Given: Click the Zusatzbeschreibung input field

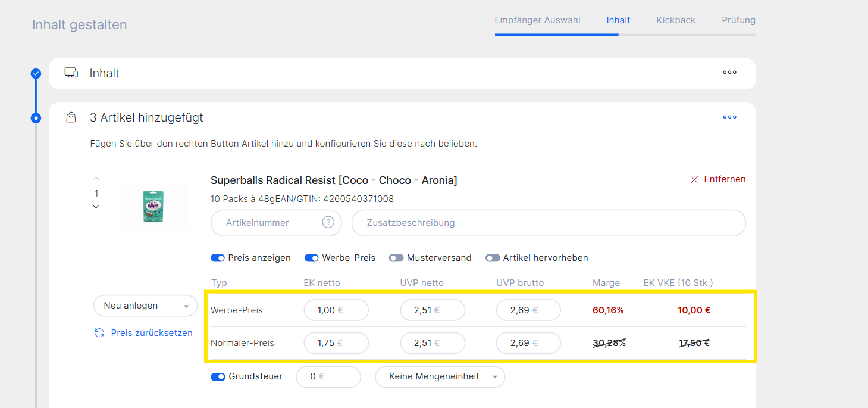Looking at the screenshot, I should point(548,223).
